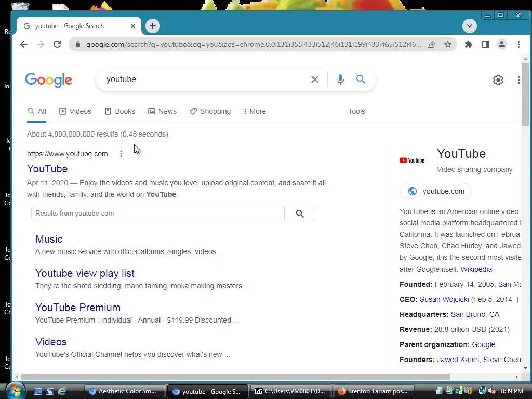Start voice search with the microphone icon
This screenshot has width=532, height=399.
(340, 79)
